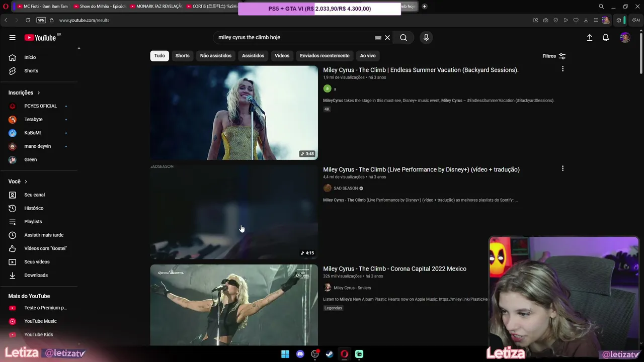Open Opera downloads icon
This screenshot has width=644, height=362.
click(586, 20)
